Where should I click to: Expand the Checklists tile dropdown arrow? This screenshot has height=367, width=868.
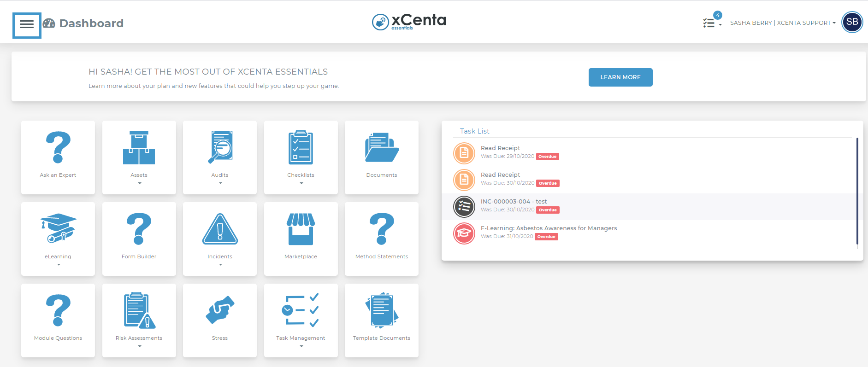[x=301, y=183]
